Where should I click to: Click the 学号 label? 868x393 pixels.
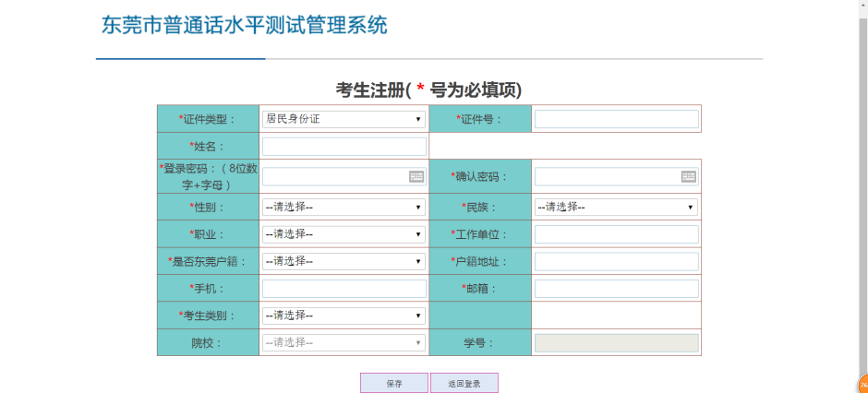(x=480, y=343)
